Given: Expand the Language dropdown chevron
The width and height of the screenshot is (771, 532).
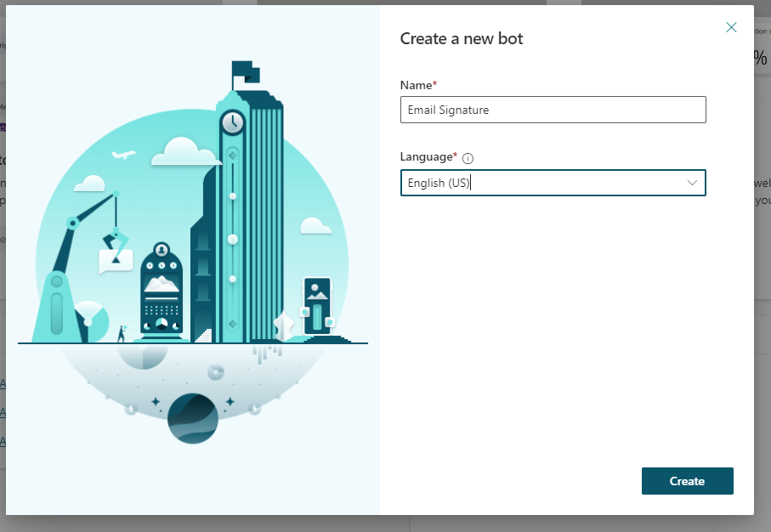Looking at the screenshot, I should [692, 183].
